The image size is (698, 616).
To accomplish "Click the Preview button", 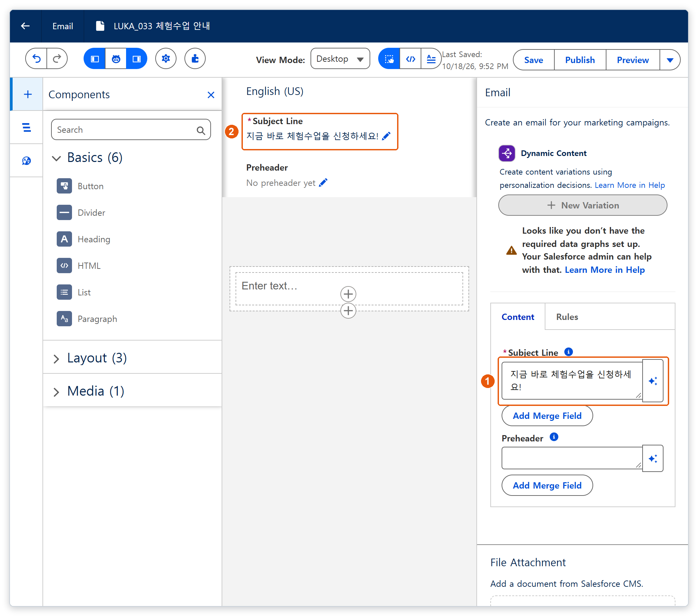I will 632,60.
